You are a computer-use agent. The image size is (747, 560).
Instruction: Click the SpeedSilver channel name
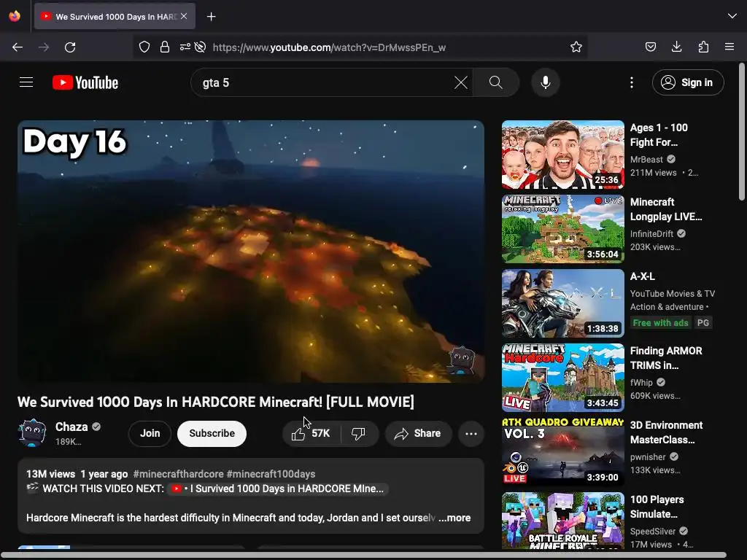coord(653,531)
